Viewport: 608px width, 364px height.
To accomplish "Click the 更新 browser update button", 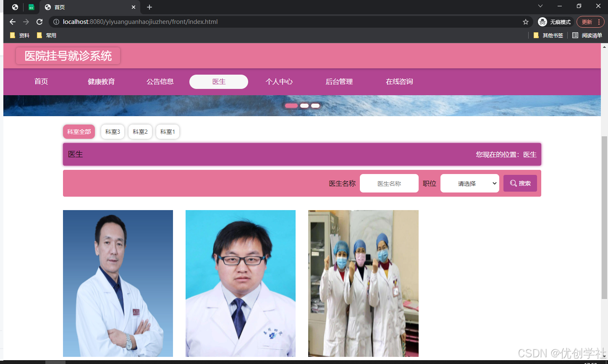I will click(590, 22).
